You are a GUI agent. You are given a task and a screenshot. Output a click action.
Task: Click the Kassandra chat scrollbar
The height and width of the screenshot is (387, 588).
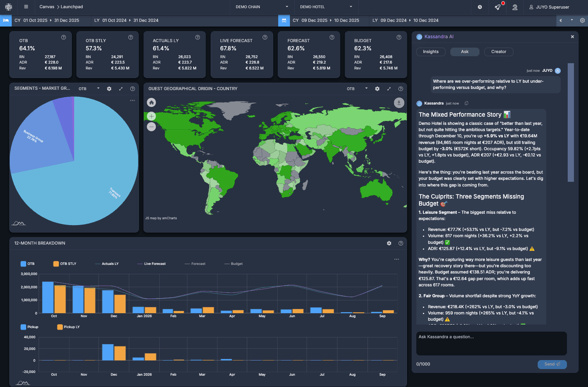click(x=571, y=122)
